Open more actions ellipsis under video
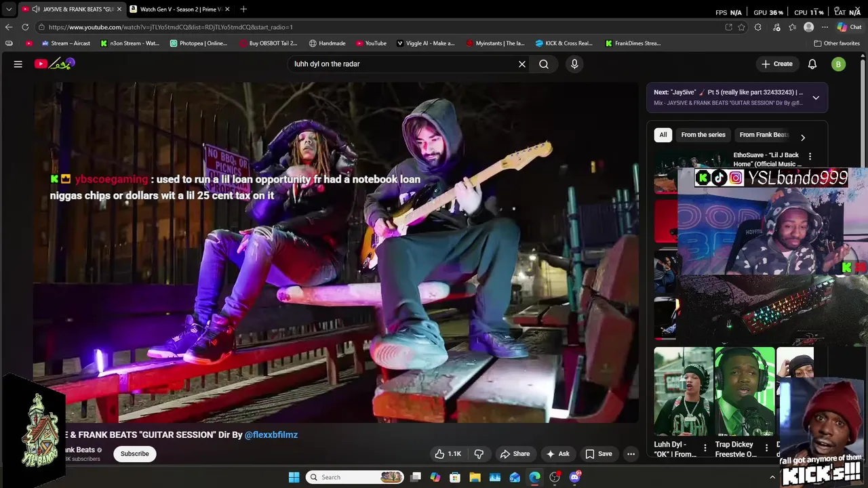This screenshot has height=488, width=868. [631, 453]
